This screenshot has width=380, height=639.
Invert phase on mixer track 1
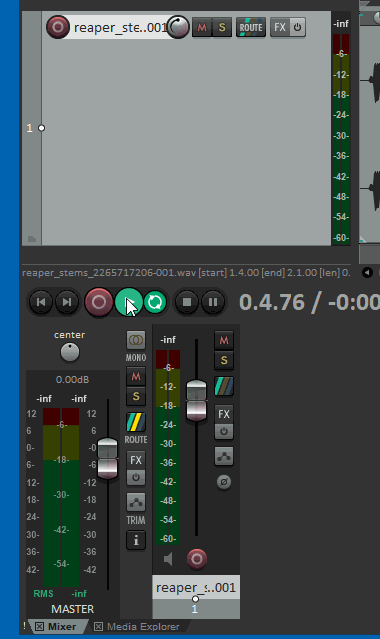[224, 482]
